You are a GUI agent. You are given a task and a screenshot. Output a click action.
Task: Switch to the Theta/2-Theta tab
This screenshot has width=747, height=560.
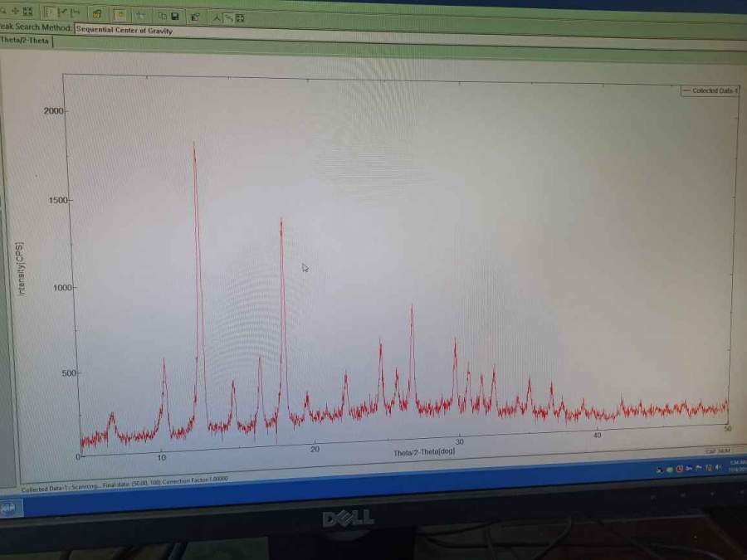click(x=25, y=41)
